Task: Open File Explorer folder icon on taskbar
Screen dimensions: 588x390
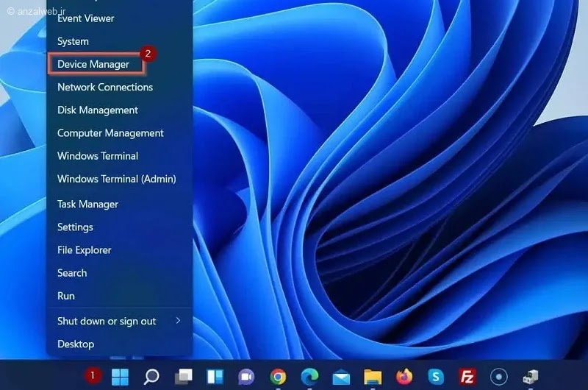Action: pyautogui.click(x=373, y=377)
